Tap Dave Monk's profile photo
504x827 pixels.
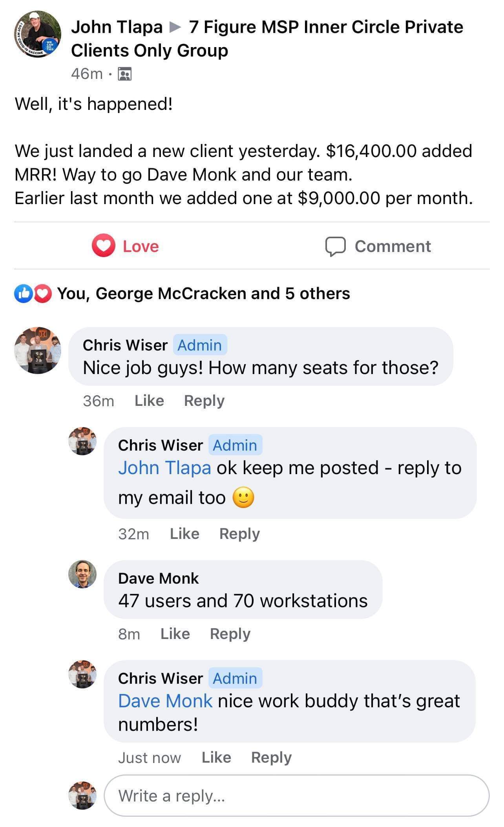82,574
